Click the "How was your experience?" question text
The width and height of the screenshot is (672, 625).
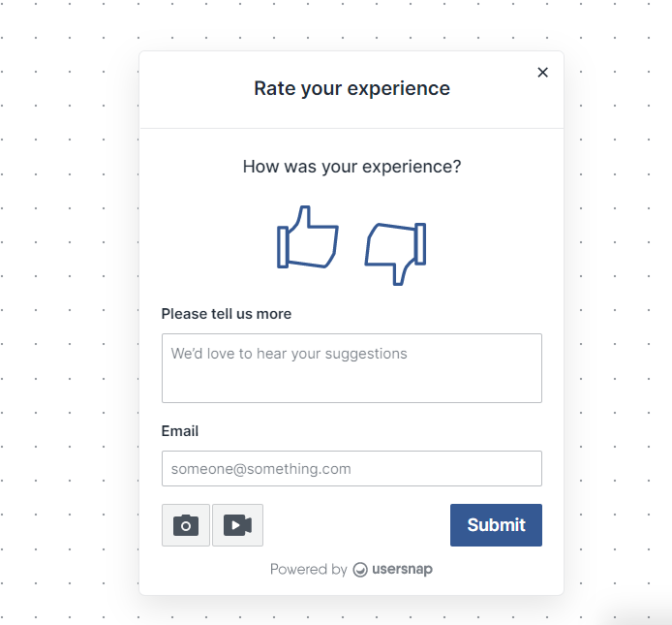[351, 167]
